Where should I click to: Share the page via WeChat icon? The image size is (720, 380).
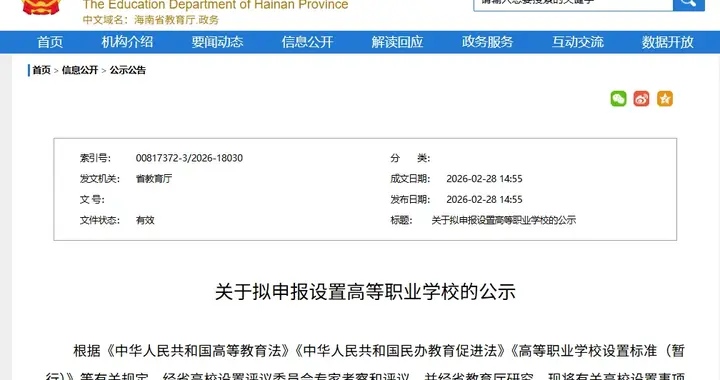618,99
